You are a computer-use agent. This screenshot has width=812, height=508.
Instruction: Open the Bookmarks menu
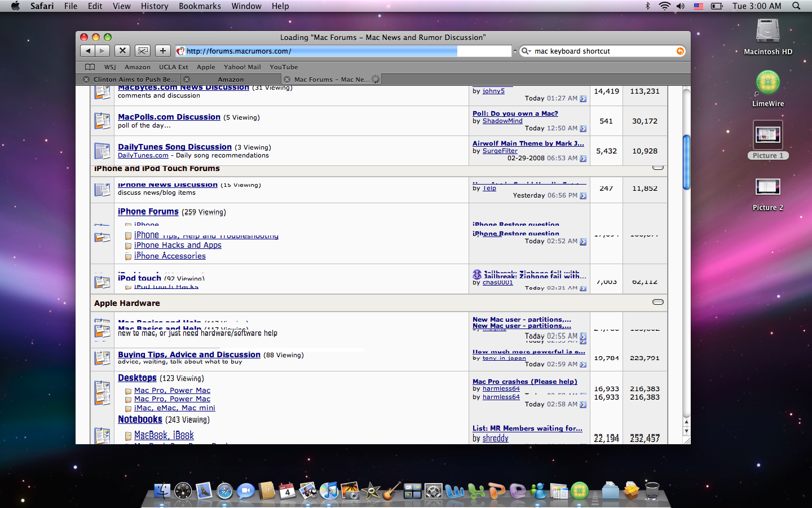click(x=200, y=6)
